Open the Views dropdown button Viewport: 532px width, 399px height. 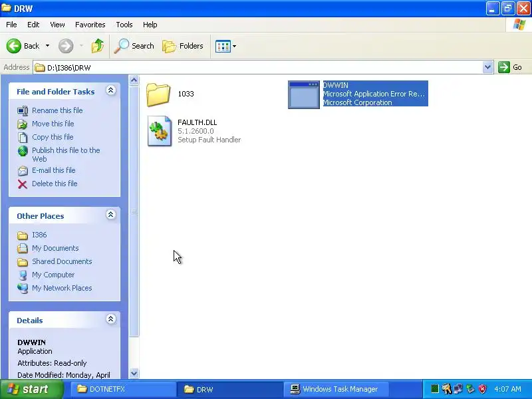225,46
